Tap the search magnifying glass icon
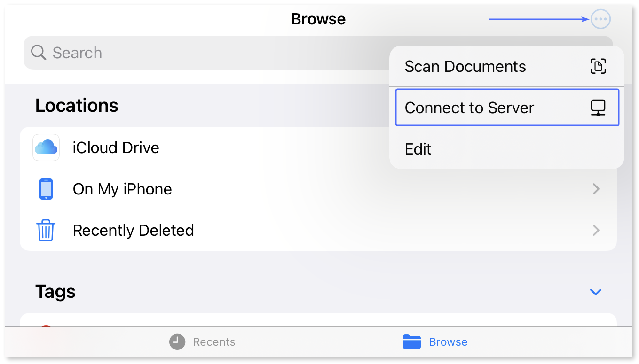This screenshot has height=364, width=639. click(x=38, y=53)
